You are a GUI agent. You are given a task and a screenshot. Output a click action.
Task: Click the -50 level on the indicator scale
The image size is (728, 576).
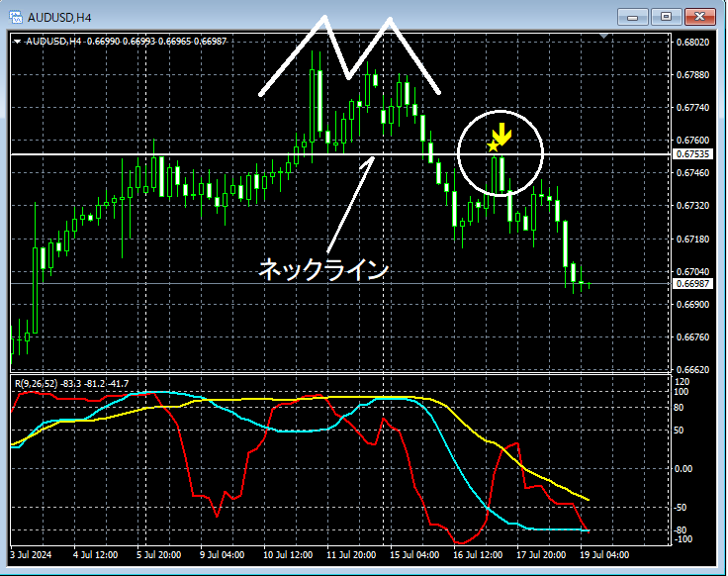681,508
